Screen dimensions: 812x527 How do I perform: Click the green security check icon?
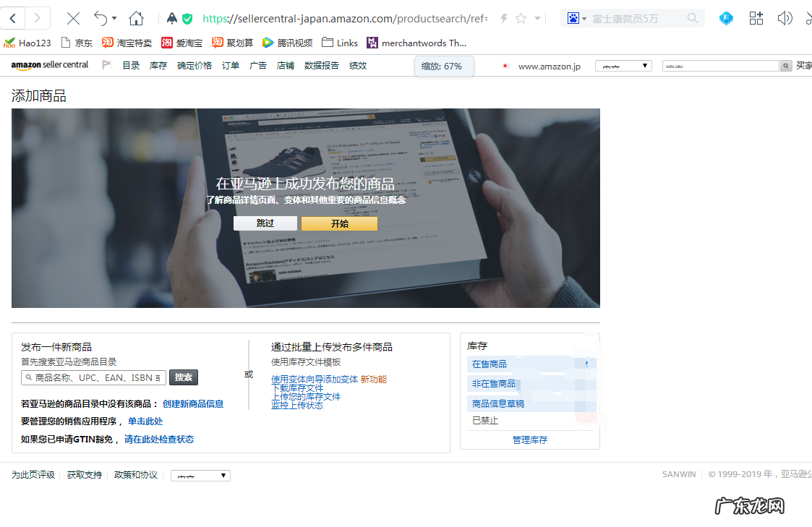187,19
